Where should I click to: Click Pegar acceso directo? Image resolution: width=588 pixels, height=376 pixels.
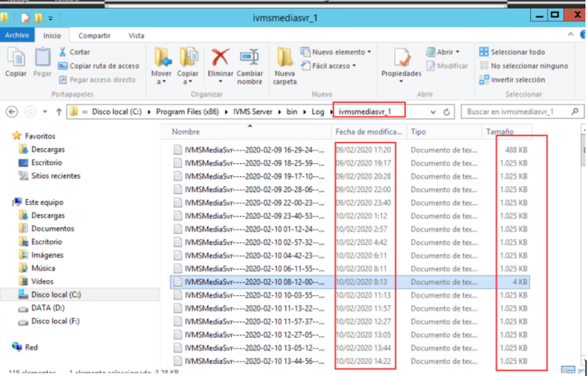[97, 80]
